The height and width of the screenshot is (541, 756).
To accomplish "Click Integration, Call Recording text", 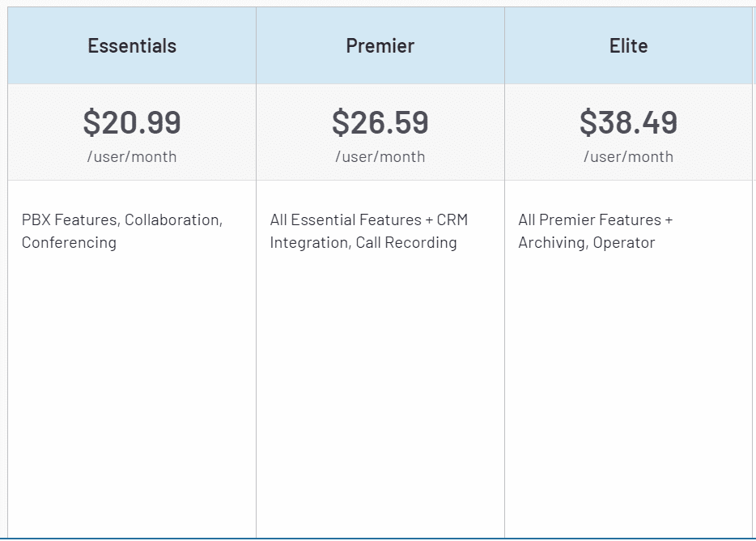I will pyautogui.click(x=363, y=243).
